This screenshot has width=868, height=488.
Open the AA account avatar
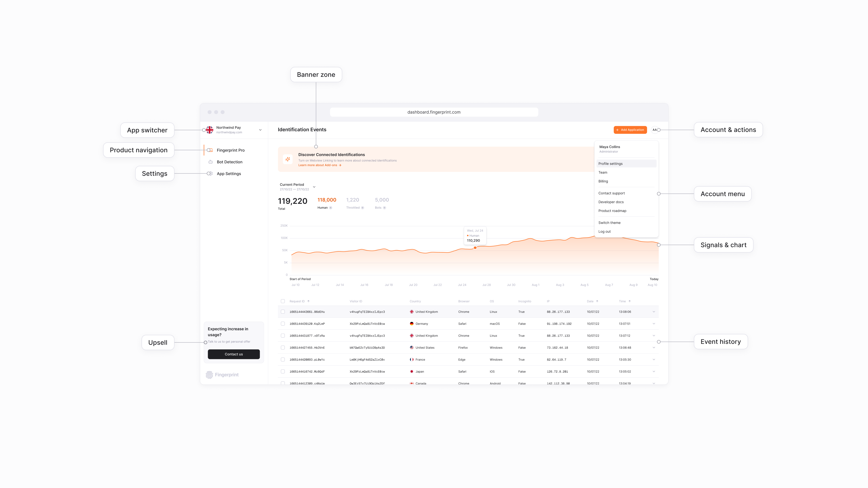coord(654,130)
